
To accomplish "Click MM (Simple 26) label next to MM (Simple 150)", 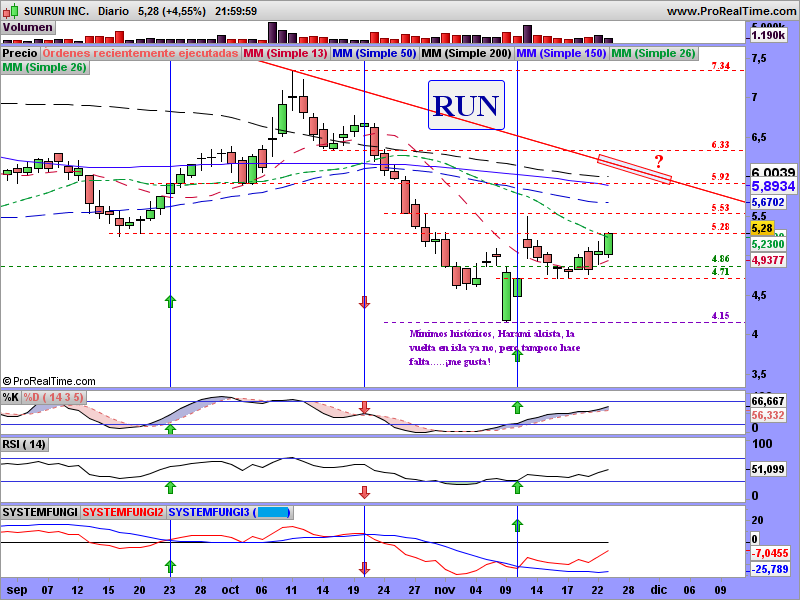I will click(653, 53).
